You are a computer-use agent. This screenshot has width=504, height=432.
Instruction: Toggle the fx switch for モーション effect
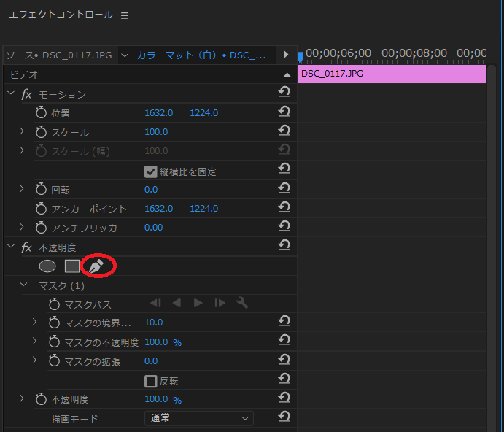pyautogui.click(x=26, y=94)
